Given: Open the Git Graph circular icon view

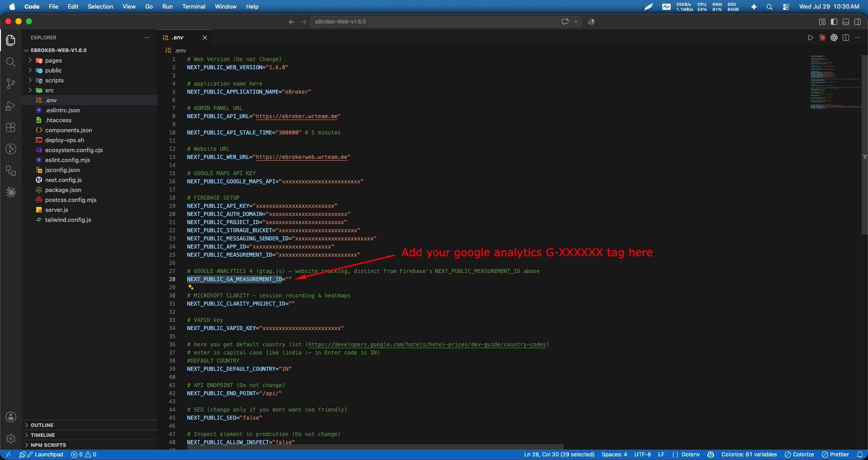Looking at the screenshot, I should click(11, 149).
